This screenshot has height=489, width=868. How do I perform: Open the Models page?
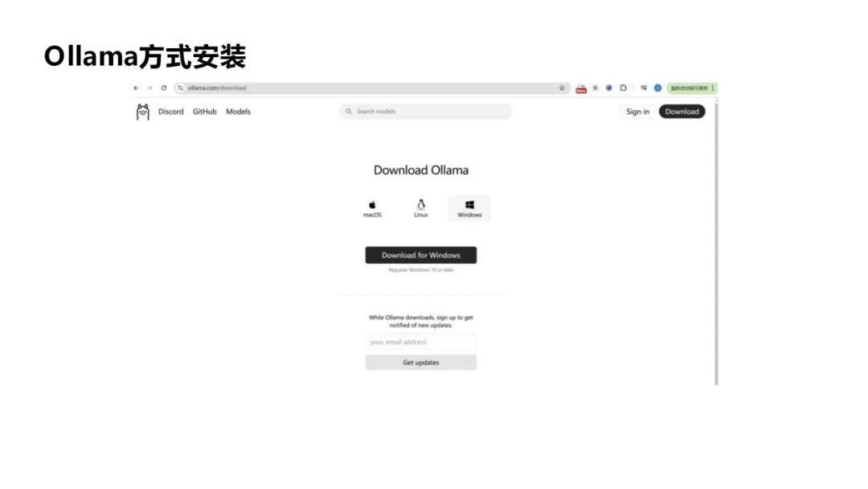pos(238,111)
